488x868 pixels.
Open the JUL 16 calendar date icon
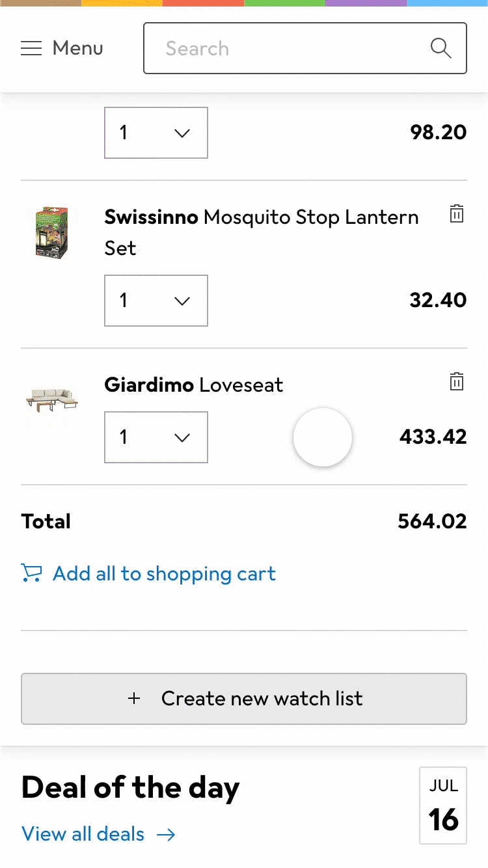click(443, 806)
